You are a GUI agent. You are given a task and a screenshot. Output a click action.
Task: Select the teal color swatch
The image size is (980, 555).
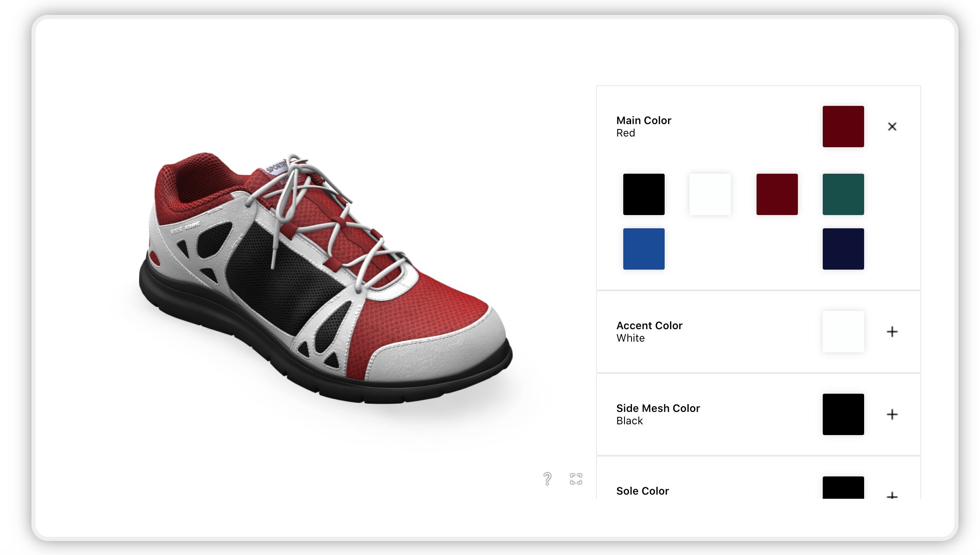(843, 194)
